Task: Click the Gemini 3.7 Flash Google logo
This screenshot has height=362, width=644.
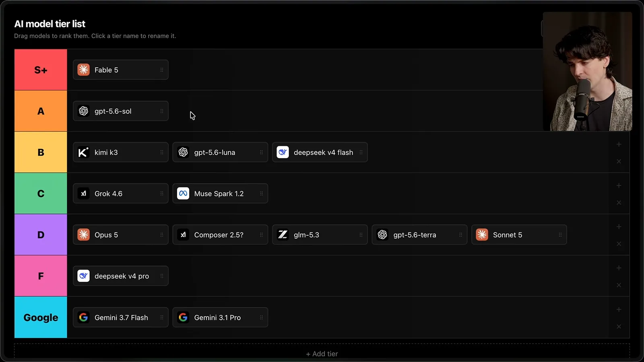Action: tap(83, 317)
